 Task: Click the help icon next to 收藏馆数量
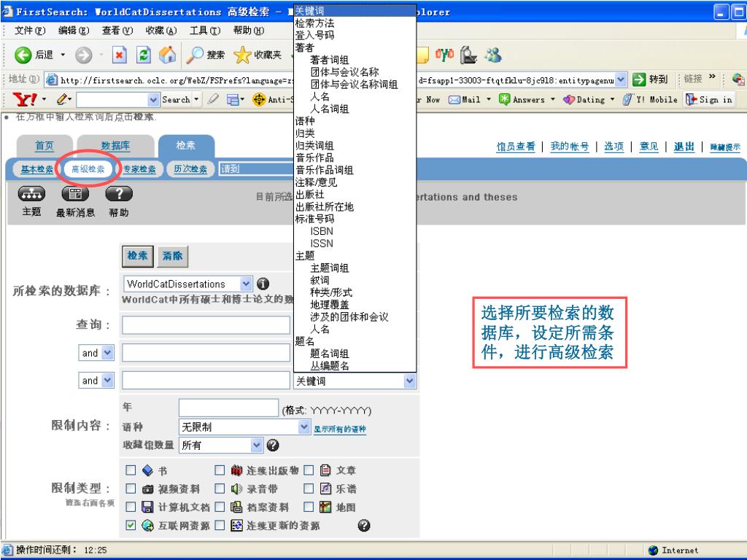[x=273, y=446]
